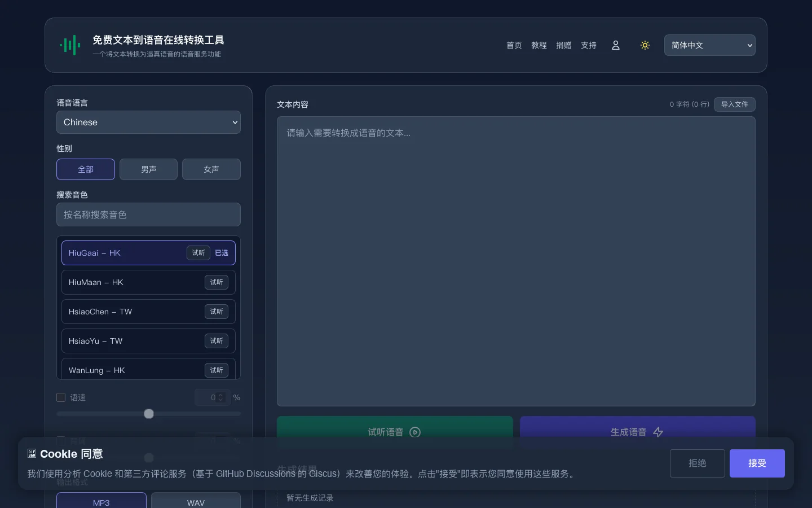
Task: Toggle light theme with the sun icon
Action: point(645,45)
